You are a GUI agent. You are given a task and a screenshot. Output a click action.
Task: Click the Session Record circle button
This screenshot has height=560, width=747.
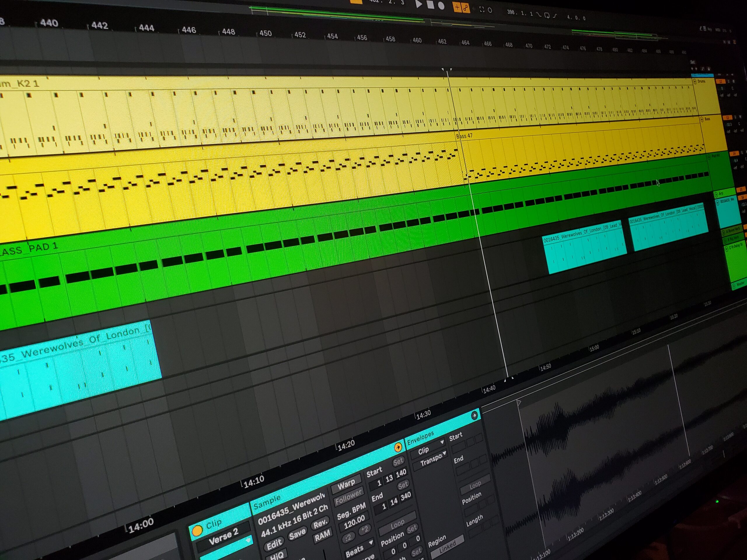[490, 10]
